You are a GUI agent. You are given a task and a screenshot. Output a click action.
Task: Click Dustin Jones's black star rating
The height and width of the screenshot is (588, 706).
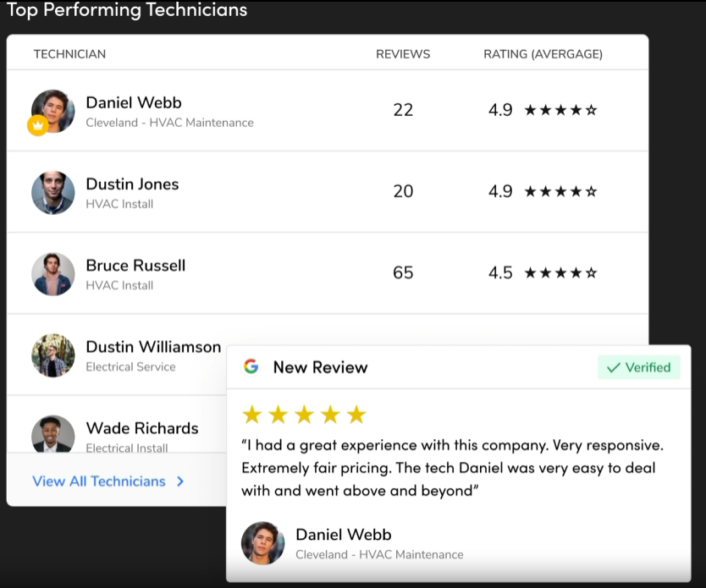coord(561,191)
